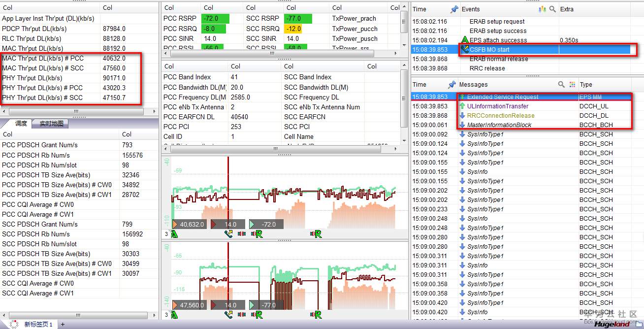The image size is (644, 329).
Task: Click the PHY Thr'put DL(kb/s) # SCC row
Action: 79,98
